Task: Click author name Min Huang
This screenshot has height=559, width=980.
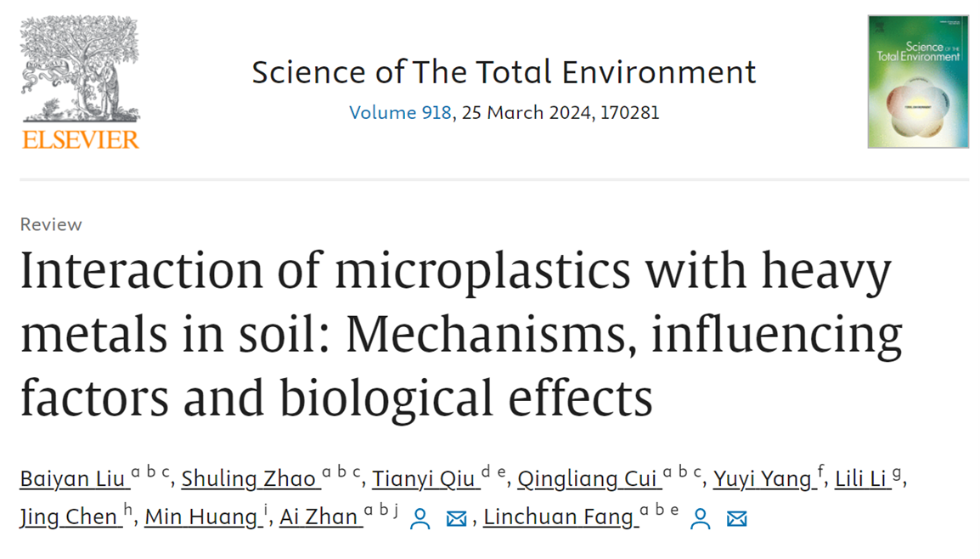Action: [200, 517]
